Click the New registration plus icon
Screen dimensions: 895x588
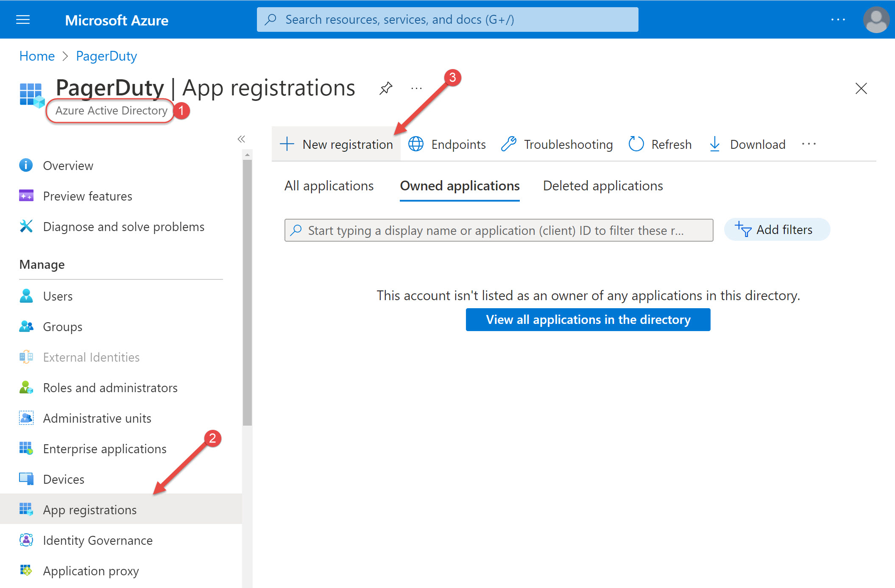click(x=287, y=144)
